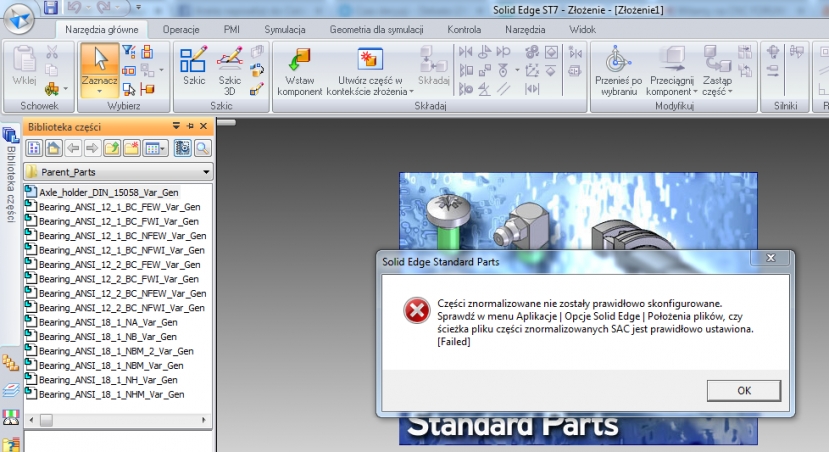829x452 pixels.
Task: Click the Składaj assemble button
Action: (x=434, y=66)
